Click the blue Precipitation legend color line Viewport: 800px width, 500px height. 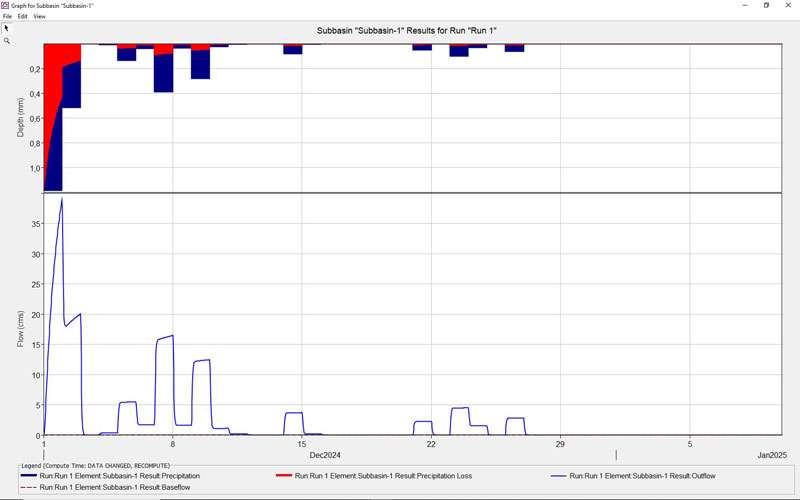(x=28, y=476)
